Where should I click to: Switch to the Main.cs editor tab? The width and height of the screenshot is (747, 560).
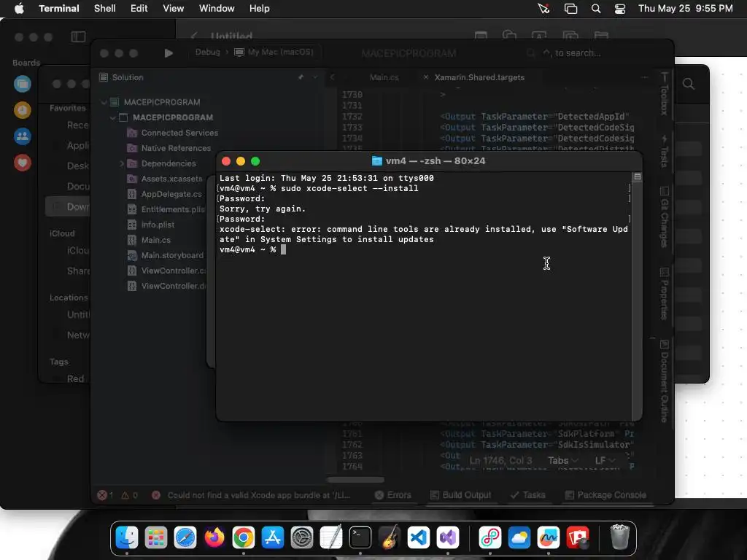tap(384, 77)
